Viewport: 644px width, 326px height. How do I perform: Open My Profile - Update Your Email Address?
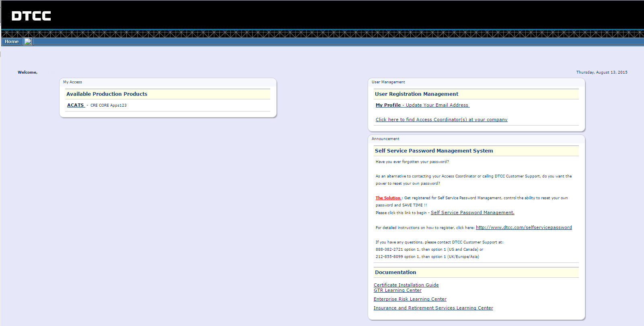[422, 105]
